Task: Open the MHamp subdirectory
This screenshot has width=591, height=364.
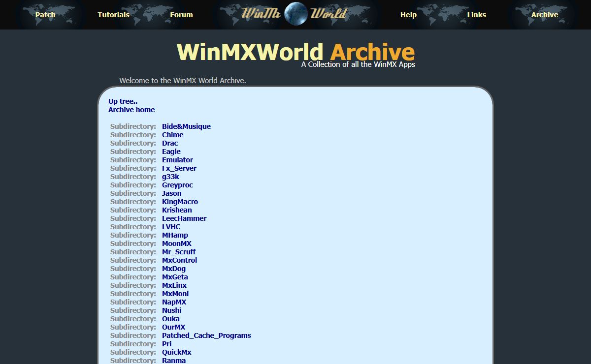Action: click(175, 235)
